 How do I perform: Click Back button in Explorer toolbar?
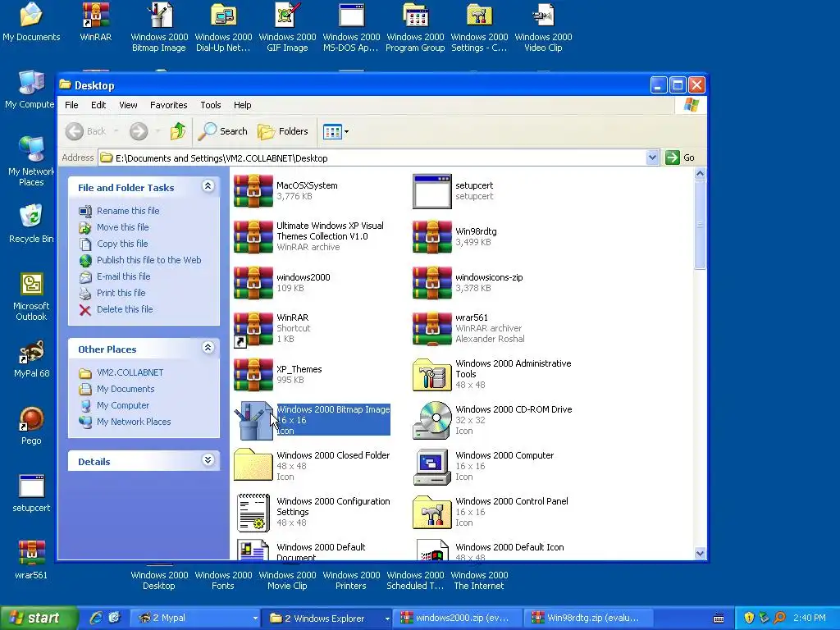tap(86, 131)
